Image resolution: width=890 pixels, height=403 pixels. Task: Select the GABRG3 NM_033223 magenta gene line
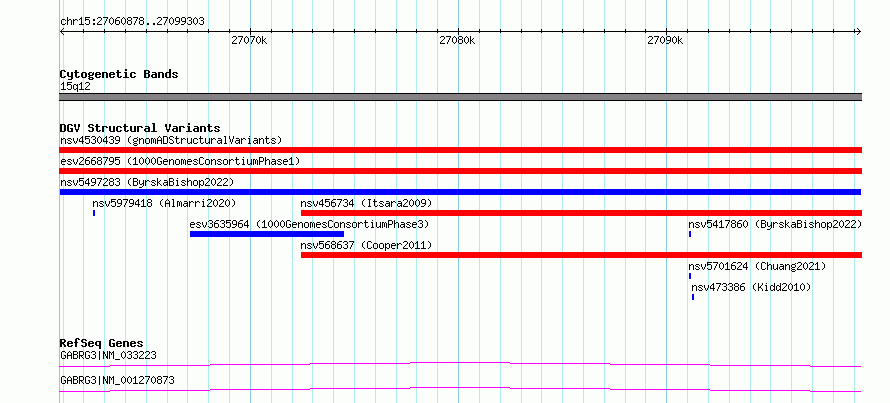pos(460,364)
